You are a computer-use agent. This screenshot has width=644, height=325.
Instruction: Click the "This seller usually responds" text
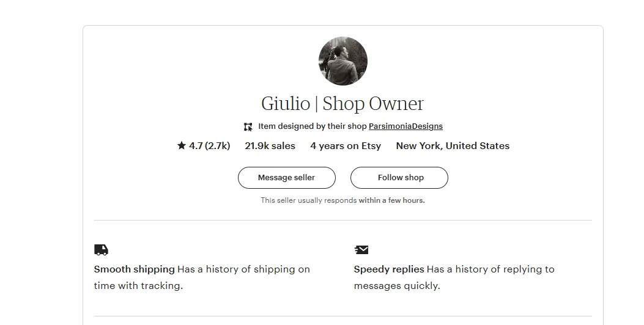click(309, 200)
